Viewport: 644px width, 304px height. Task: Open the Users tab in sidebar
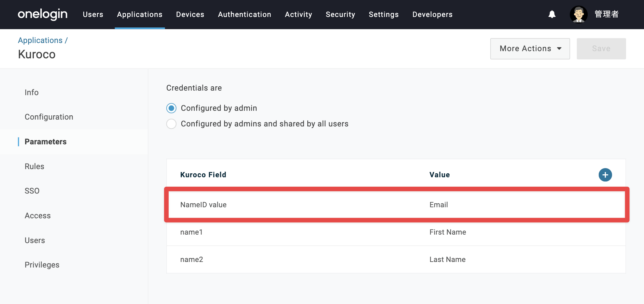(x=35, y=240)
